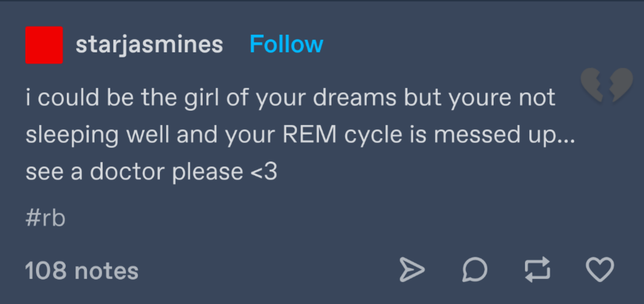The width and height of the screenshot is (644, 304).
Task: View the 108 notes
Action: pos(82,271)
